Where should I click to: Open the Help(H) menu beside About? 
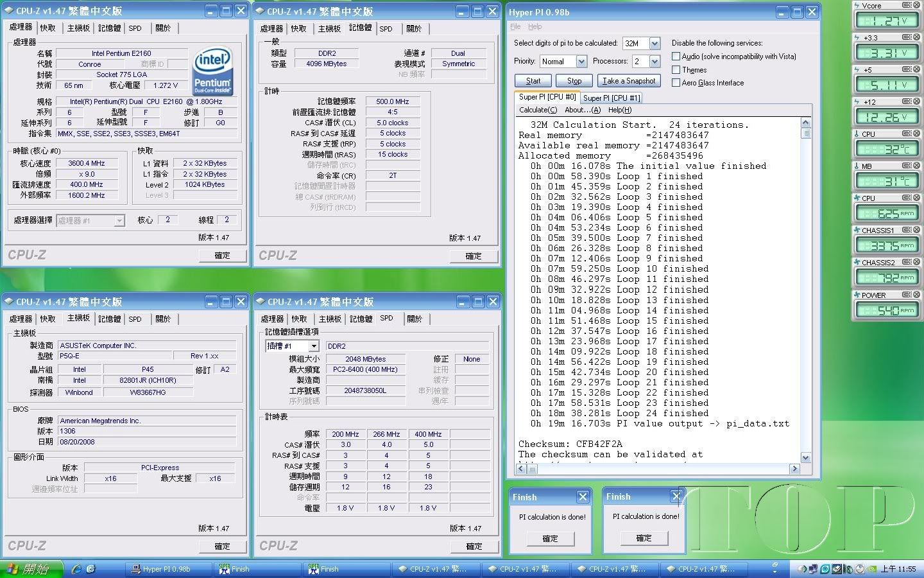(x=620, y=110)
